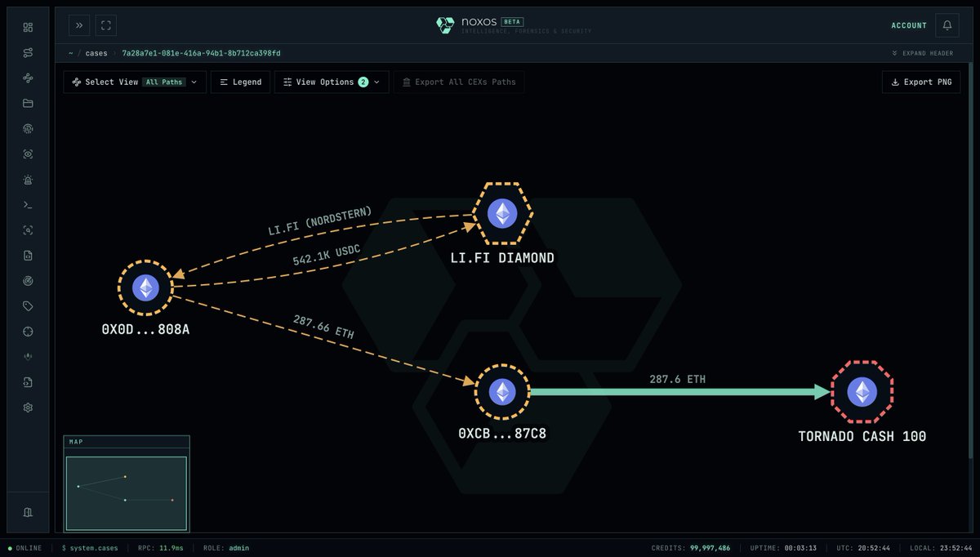Click the home tilde breadcrumb
The height and width of the screenshot is (557, 980).
point(70,53)
